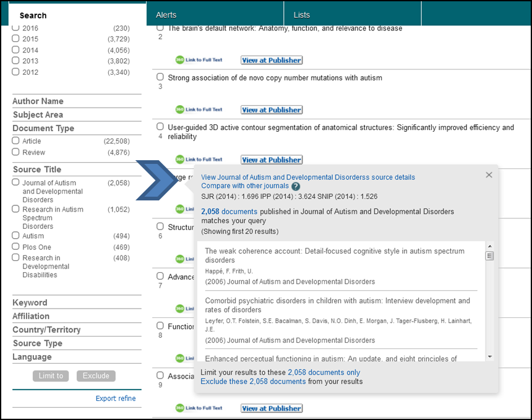Expand the Country/Territory filter section
This screenshot has width=532, height=420.
(47, 330)
